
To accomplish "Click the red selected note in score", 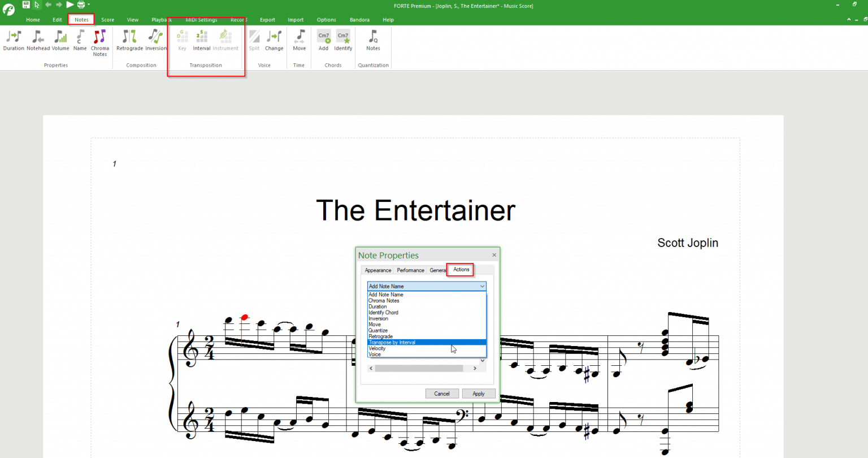I will click(245, 317).
